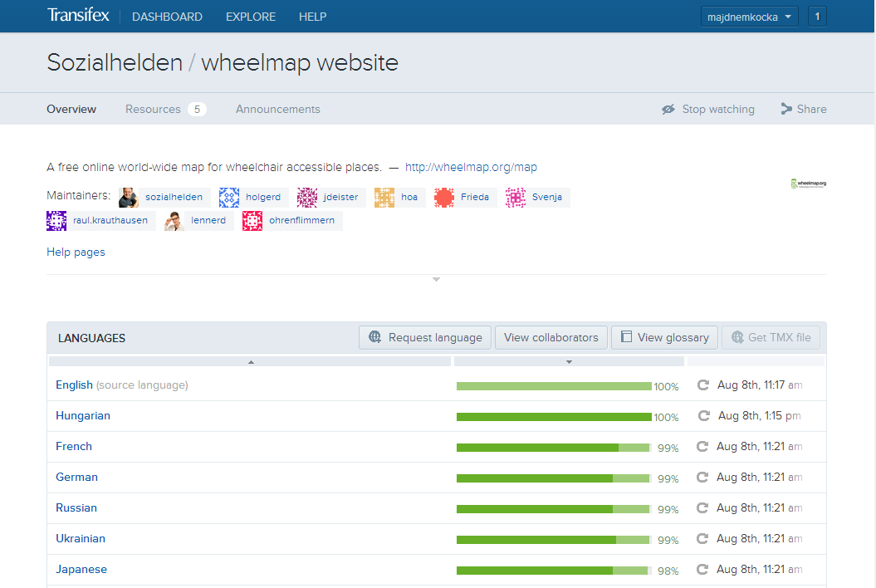Sort languages by completion column arrow
This screenshot has width=876, height=588.
[569, 362]
